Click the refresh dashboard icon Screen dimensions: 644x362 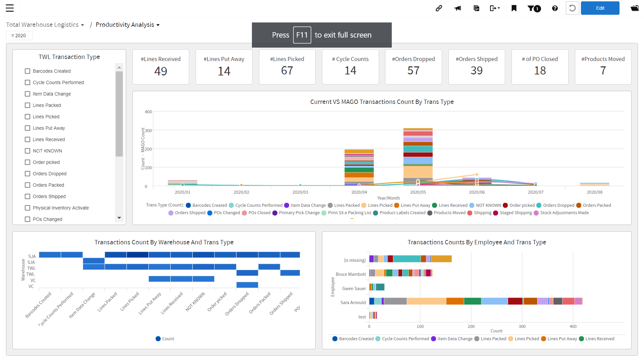[573, 8]
